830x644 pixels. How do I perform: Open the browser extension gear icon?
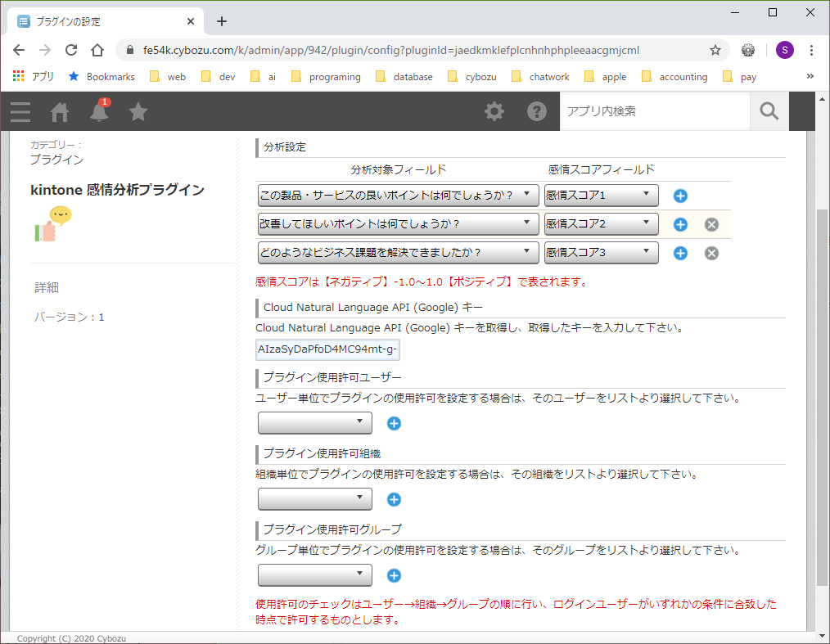point(748,50)
